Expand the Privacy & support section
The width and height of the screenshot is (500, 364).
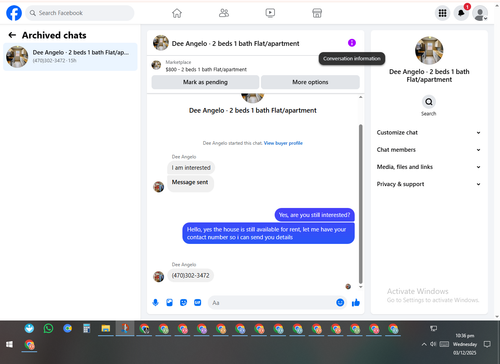(x=429, y=184)
